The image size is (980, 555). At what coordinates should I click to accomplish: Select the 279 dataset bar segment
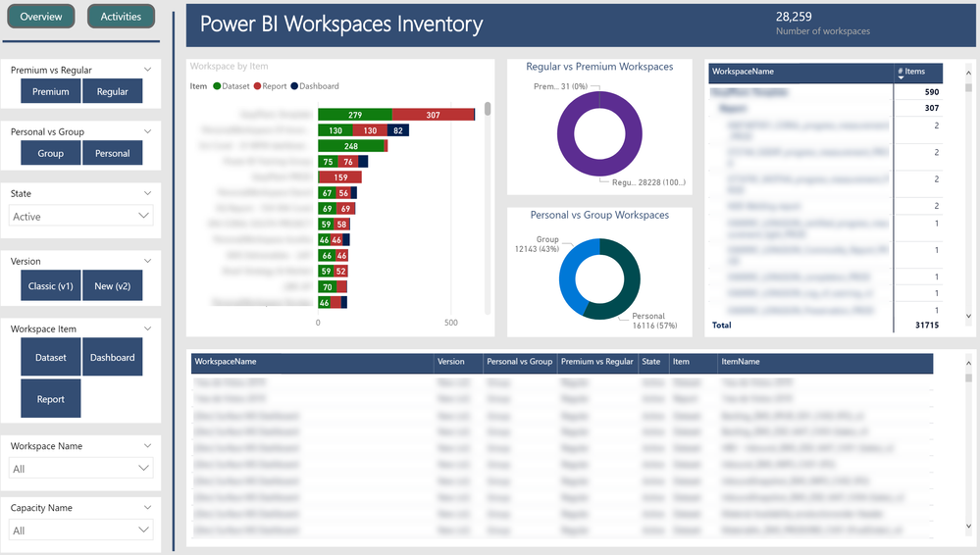[355, 115]
